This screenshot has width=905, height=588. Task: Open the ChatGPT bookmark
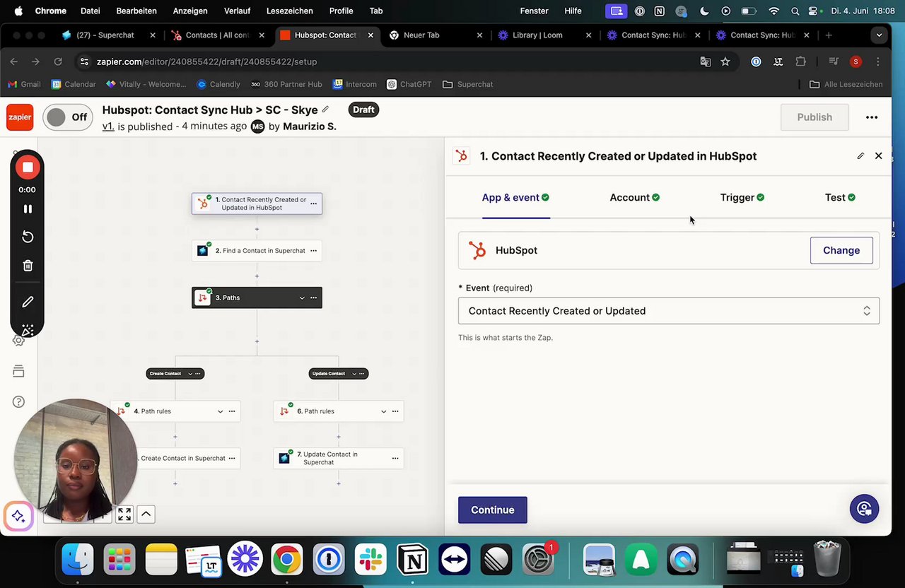click(x=409, y=84)
